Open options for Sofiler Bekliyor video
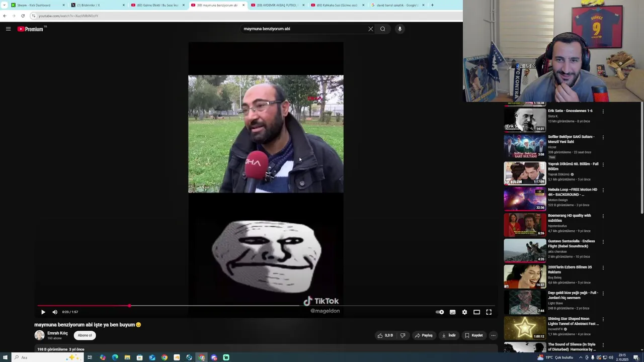The height and width of the screenshot is (362, 644). pos(603,137)
